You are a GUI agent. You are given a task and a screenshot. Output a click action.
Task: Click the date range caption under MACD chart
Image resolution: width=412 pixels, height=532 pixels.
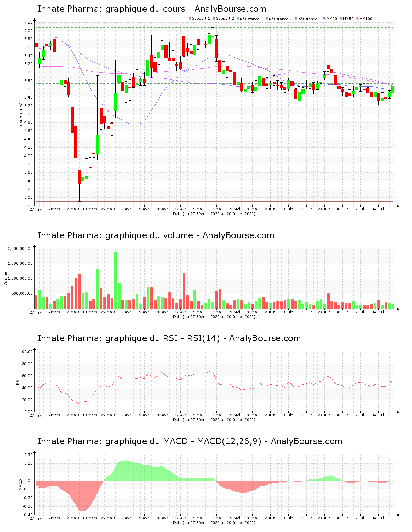(214, 523)
